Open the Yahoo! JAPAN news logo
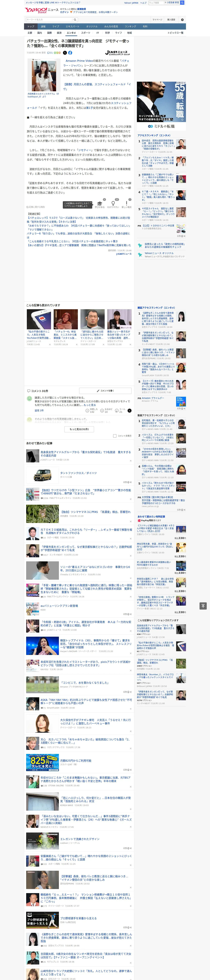The width and height of the screenshot is (210, 980). pos(42,10)
